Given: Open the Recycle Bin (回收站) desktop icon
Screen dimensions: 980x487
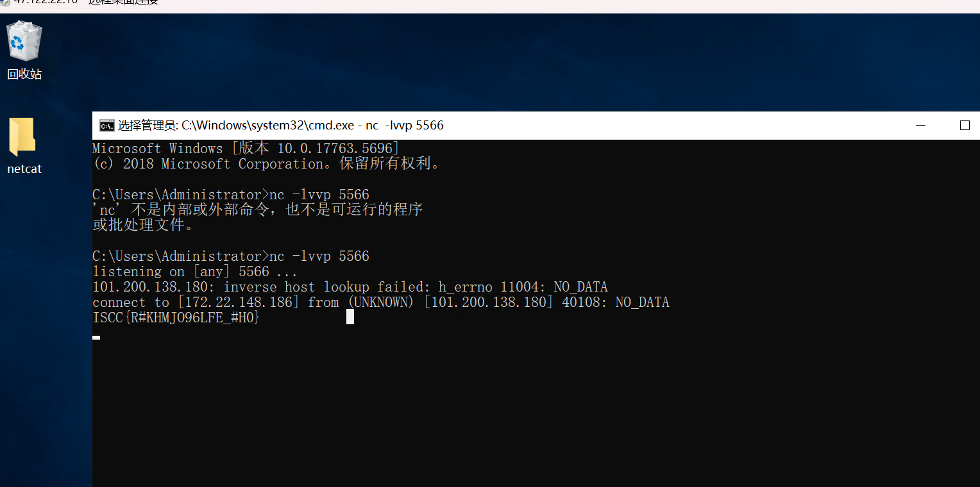Looking at the screenshot, I should [24, 50].
